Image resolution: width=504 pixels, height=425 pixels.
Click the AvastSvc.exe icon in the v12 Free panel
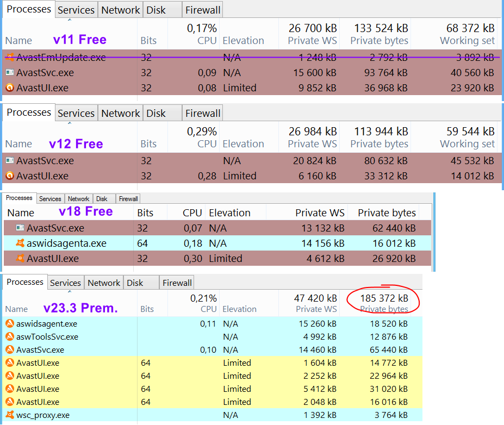pos(10,160)
